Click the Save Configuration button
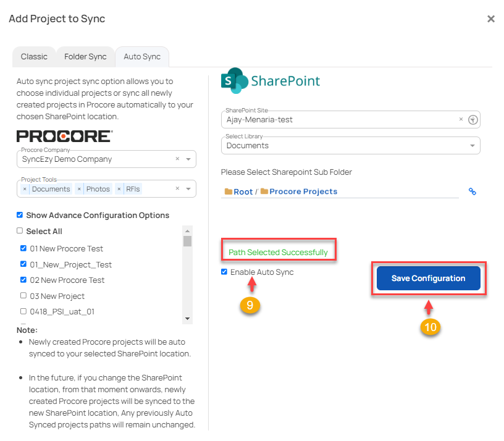 click(x=428, y=278)
